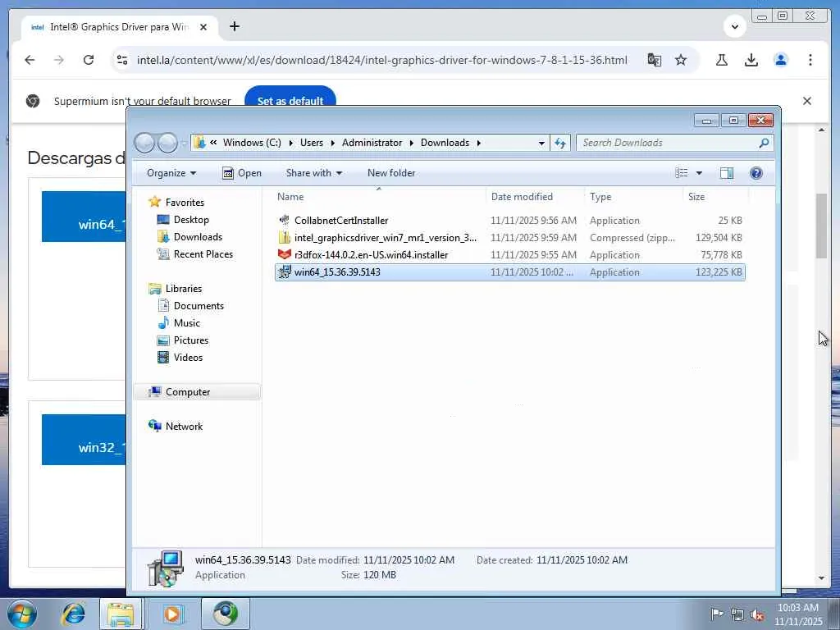Open Windows Media Player from taskbar

pyautogui.click(x=172, y=614)
